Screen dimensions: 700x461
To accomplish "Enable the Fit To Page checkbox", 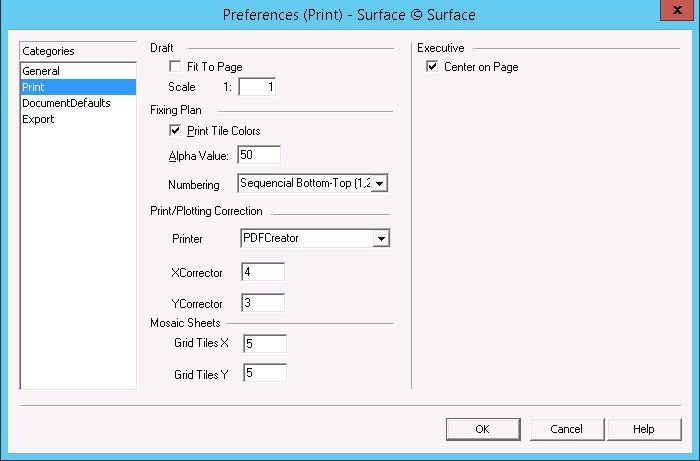I will (x=176, y=67).
